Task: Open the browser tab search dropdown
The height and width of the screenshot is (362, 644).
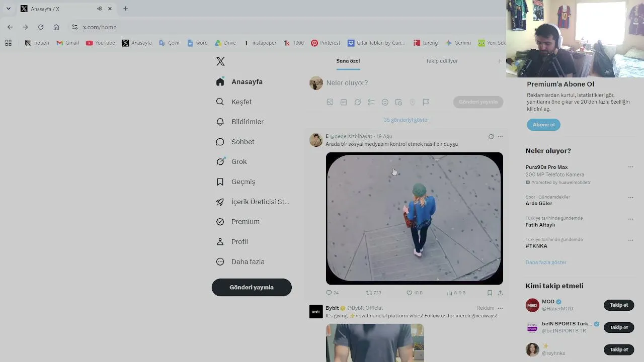Action: point(8,9)
